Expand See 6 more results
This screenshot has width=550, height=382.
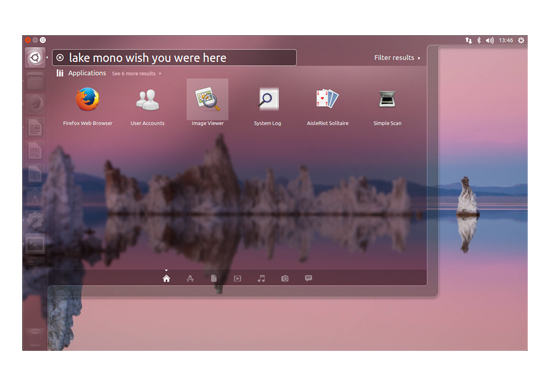point(136,73)
